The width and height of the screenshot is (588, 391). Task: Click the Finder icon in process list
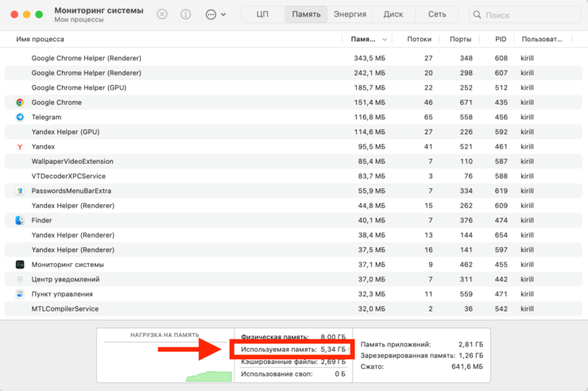[20, 220]
